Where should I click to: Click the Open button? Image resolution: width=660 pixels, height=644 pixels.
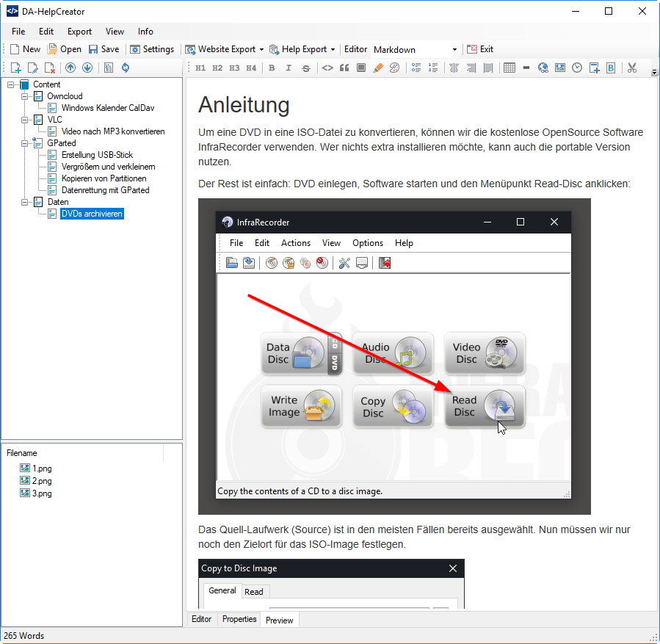point(65,49)
